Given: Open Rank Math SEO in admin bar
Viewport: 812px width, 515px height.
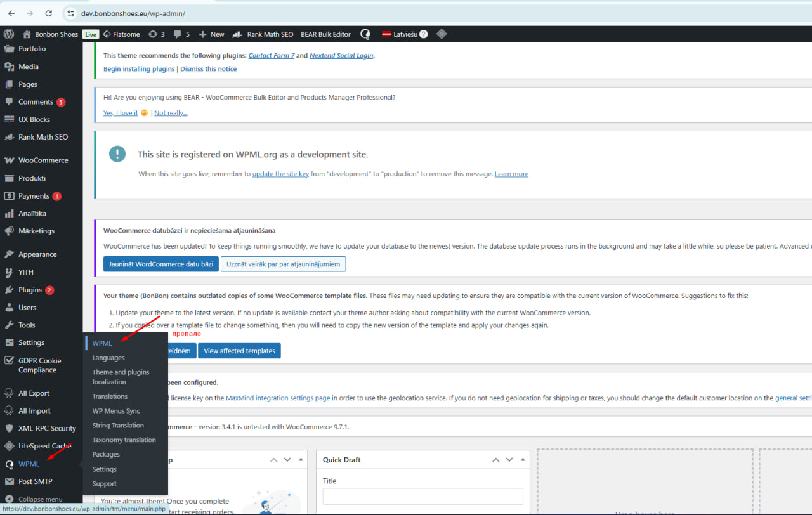Looking at the screenshot, I should [x=263, y=34].
